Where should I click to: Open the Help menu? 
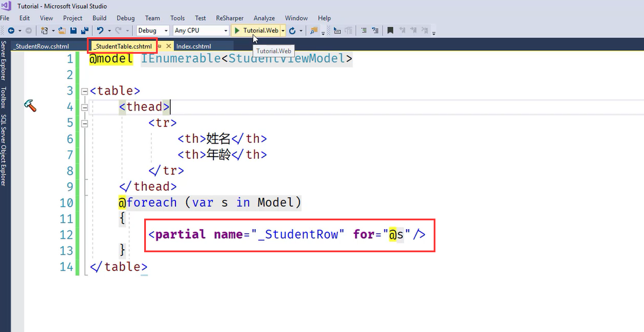(324, 18)
